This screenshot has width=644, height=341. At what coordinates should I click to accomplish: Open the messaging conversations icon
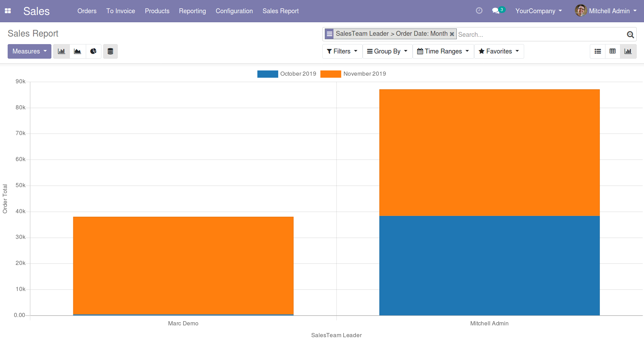pyautogui.click(x=496, y=11)
